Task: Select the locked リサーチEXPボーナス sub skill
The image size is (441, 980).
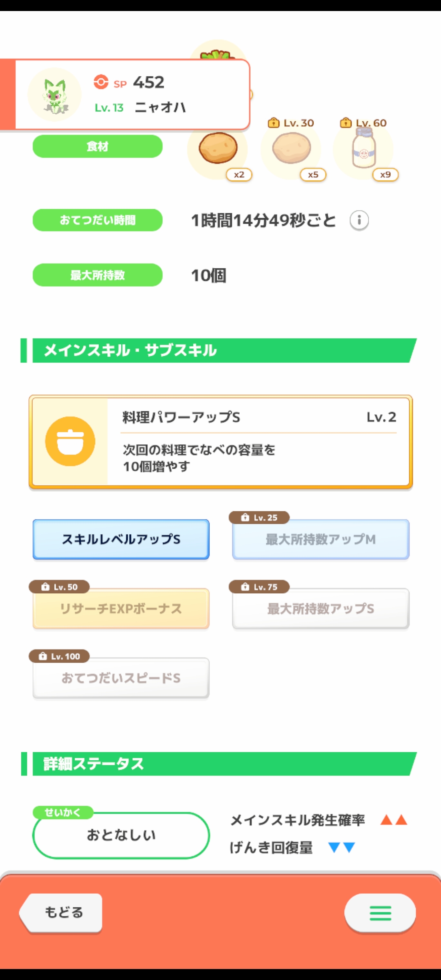Action: coord(121,609)
